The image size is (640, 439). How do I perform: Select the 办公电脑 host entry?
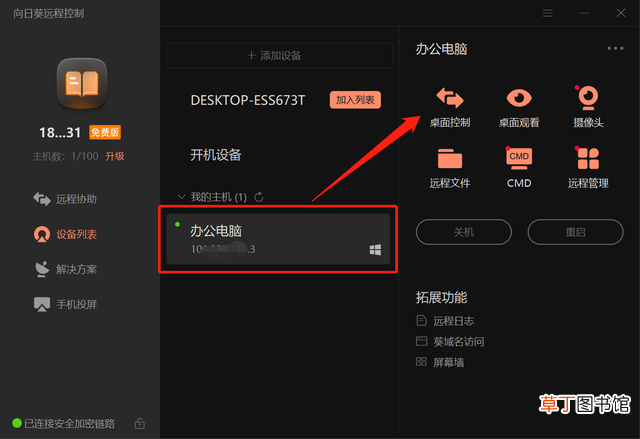tap(278, 239)
